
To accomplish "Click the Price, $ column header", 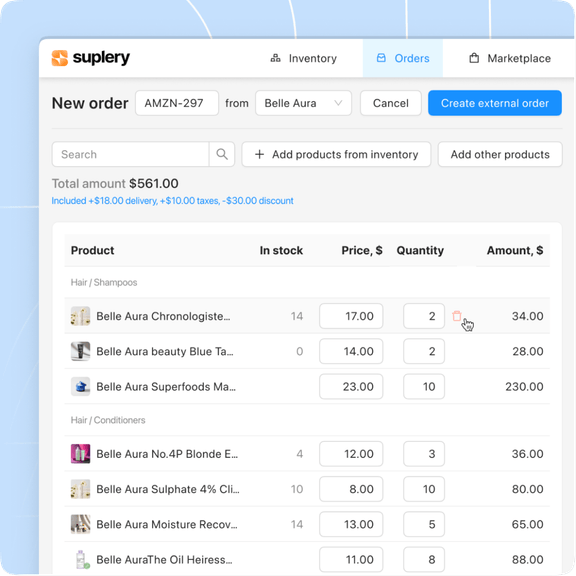I will tap(362, 251).
